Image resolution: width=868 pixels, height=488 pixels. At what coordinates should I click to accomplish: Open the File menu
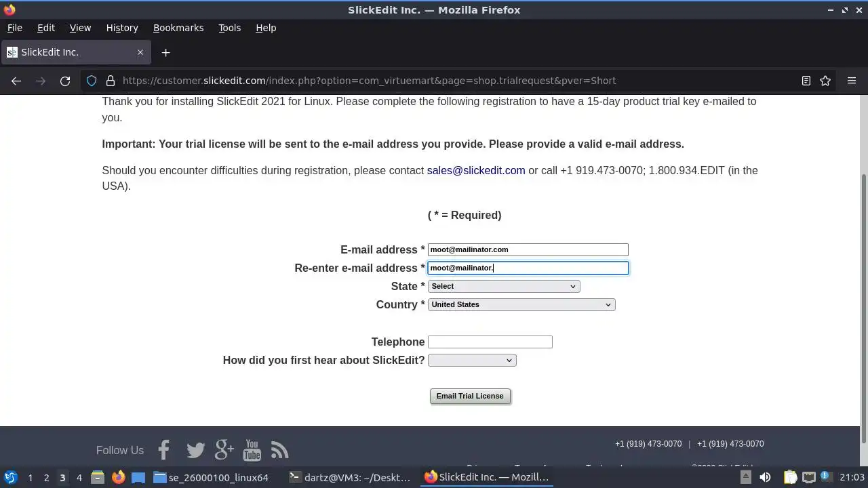pos(14,28)
